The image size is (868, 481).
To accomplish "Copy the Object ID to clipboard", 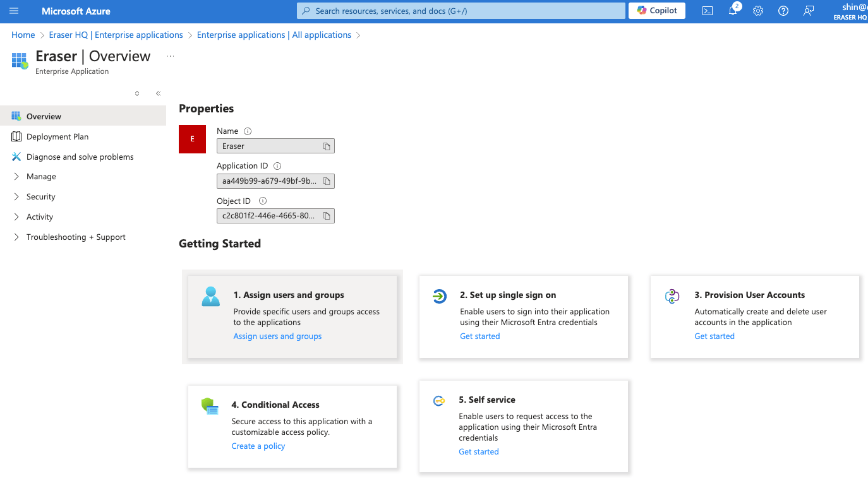I will [327, 216].
